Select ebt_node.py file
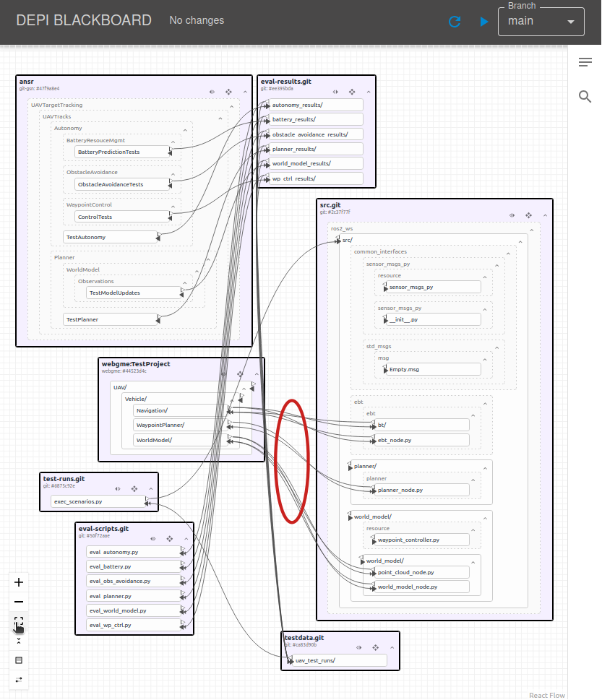Image resolution: width=602 pixels, height=700 pixels. [x=421, y=440]
